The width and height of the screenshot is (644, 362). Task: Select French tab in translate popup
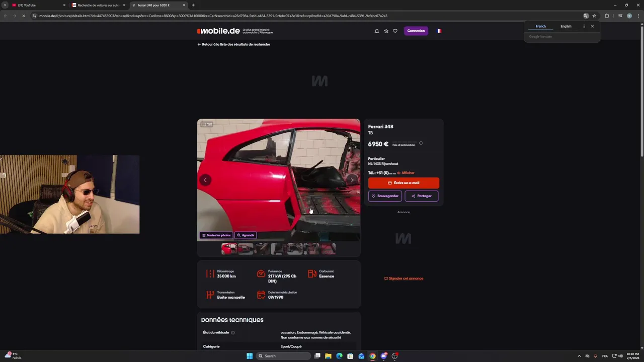541,26
